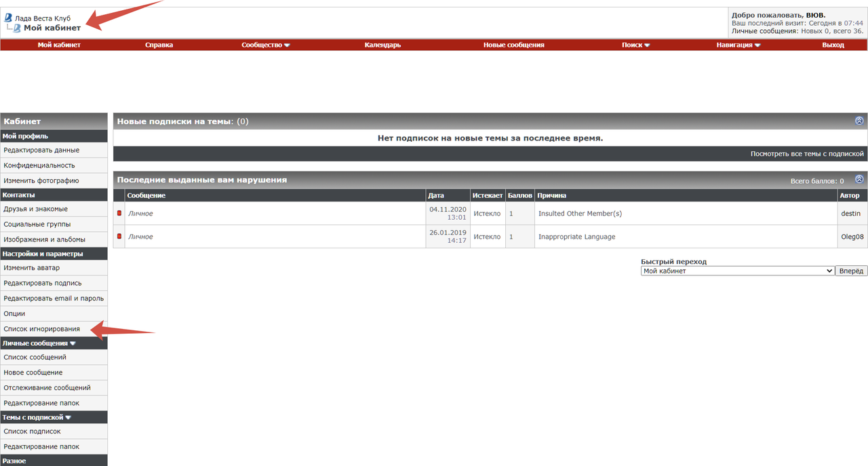
Task: Click Посмотреть все темы с подпиской link
Action: click(x=807, y=154)
